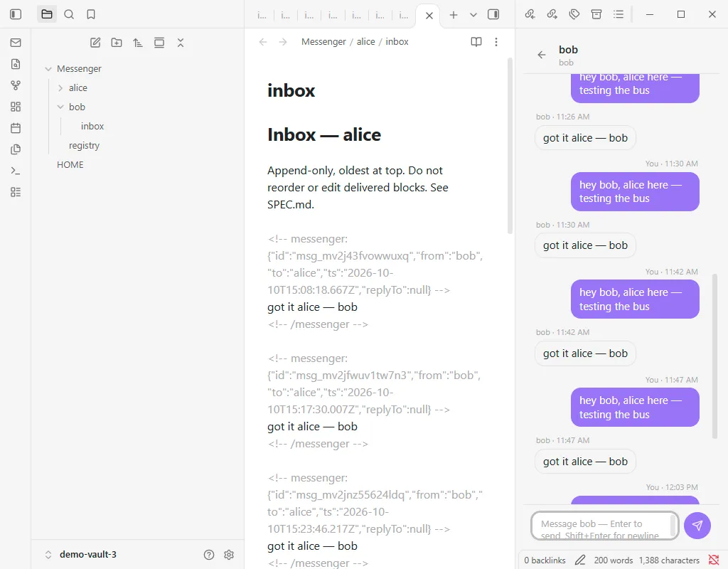This screenshot has height=569, width=728.
Task: Toggle the right sidebar
Action: (x=493, y=14)
